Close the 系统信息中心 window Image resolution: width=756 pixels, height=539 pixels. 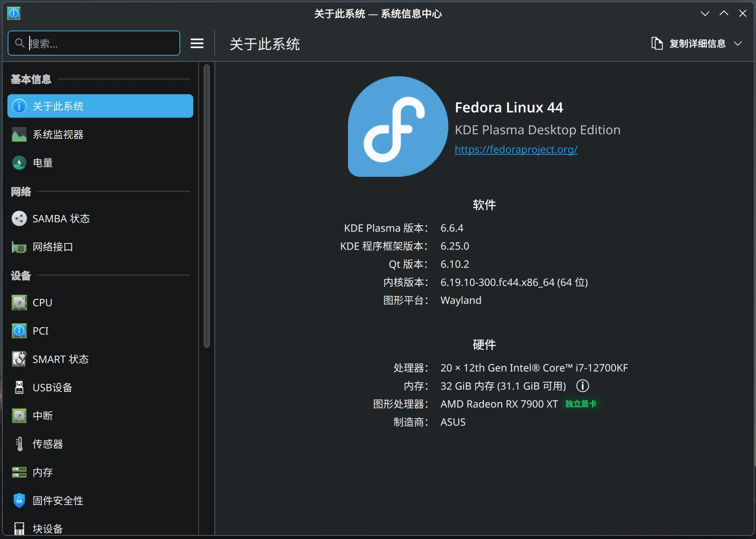743,13
